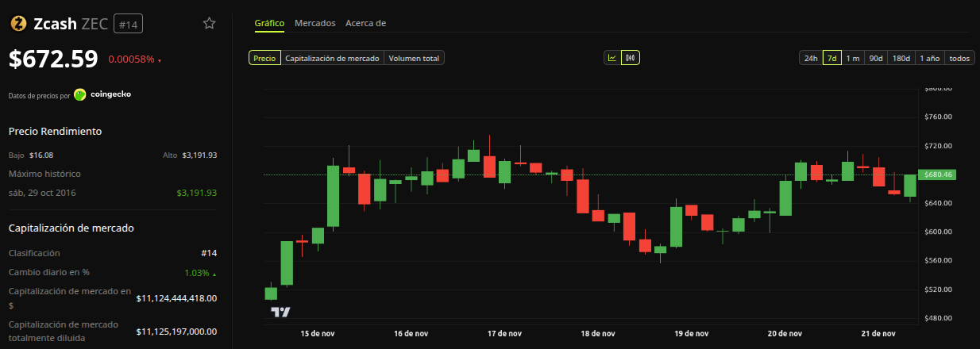Click the 17 de nov axis label
This screenshot has height=349, width=980.
504,333
